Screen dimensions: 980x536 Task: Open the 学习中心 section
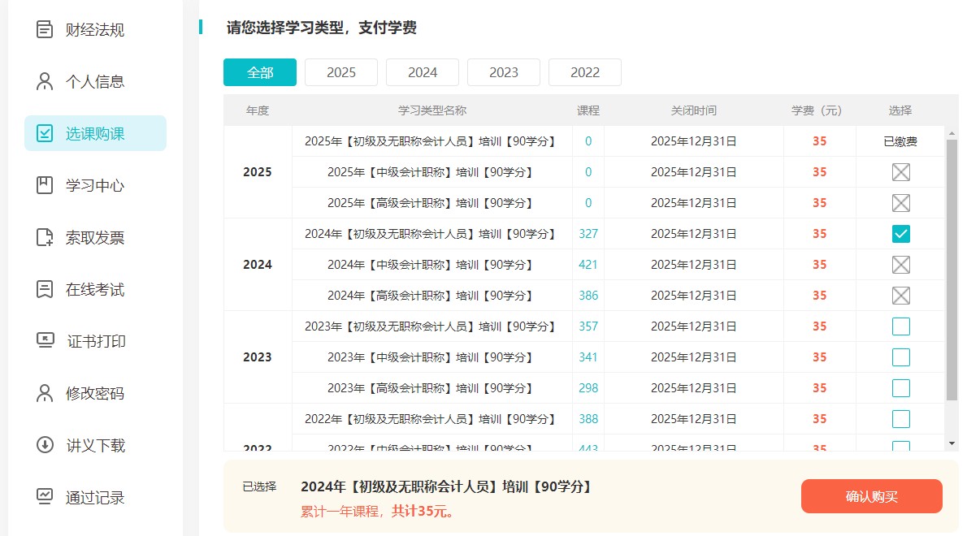pos(95,186)
